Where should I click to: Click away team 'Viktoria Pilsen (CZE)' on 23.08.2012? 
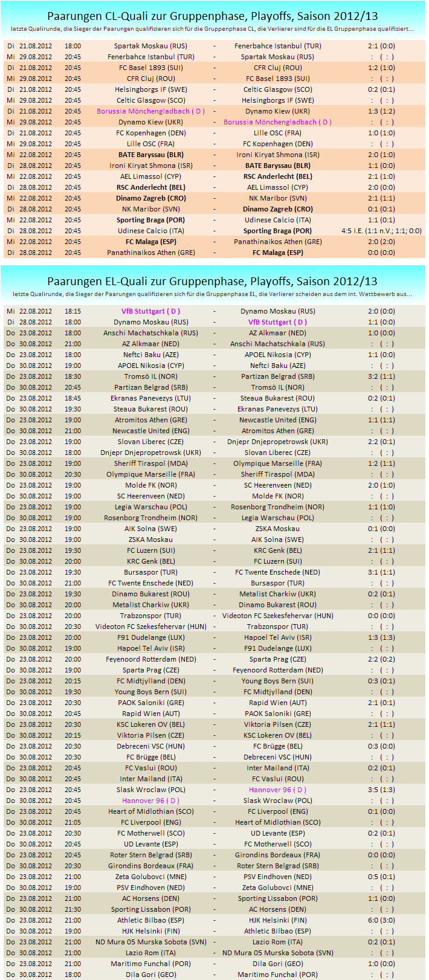point(278,724)
